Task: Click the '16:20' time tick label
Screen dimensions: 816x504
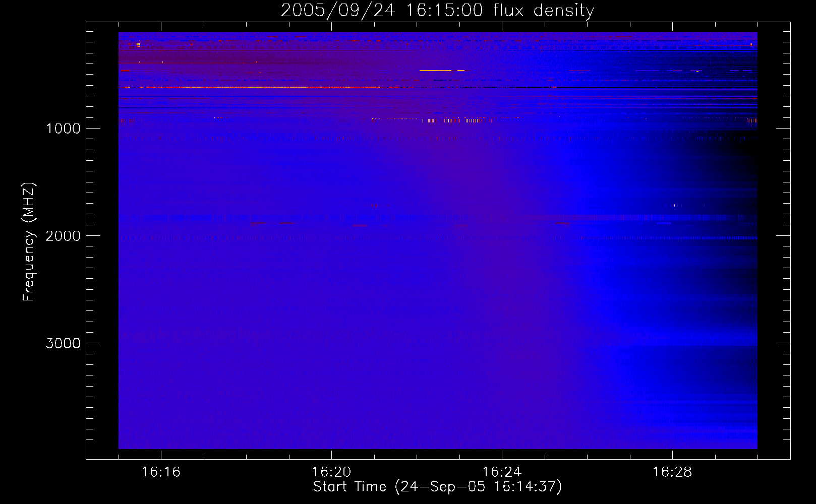Action: tap(331, 472)
